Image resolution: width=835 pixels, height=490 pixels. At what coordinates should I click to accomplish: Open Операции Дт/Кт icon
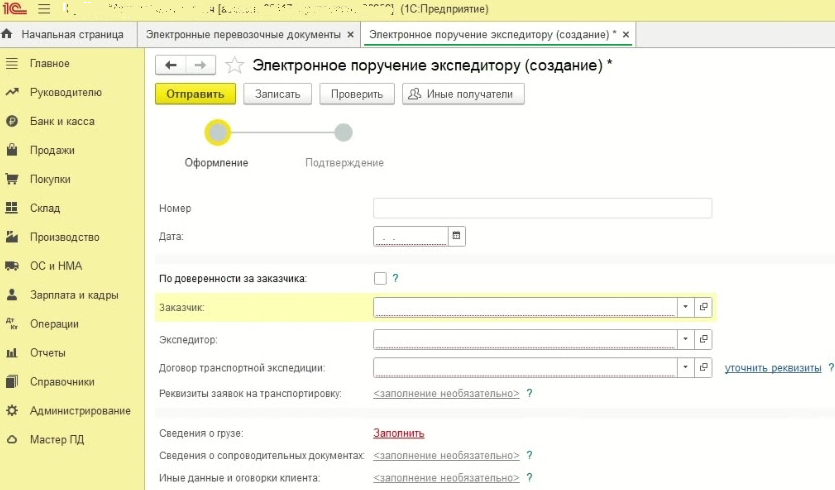[x=12, y=323]
